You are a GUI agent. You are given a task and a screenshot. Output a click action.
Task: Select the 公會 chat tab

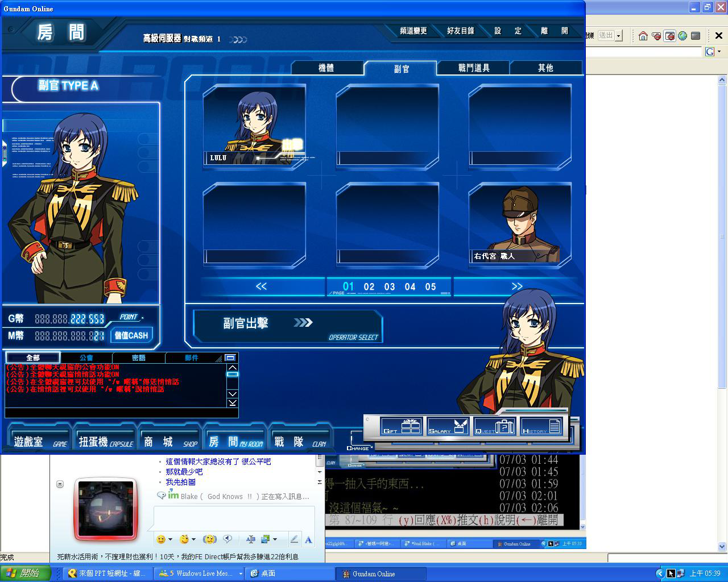coord(86,357)
